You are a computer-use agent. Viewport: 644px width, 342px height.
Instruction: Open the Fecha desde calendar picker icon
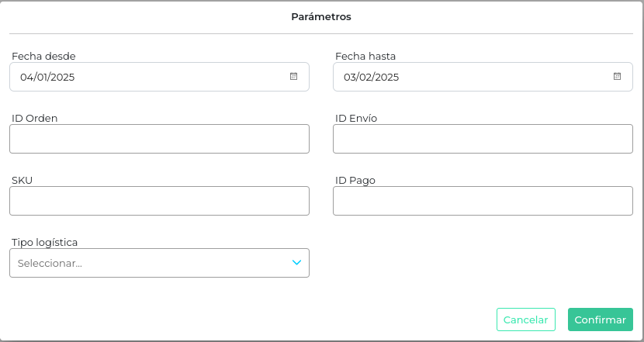(x=293, y=77)
